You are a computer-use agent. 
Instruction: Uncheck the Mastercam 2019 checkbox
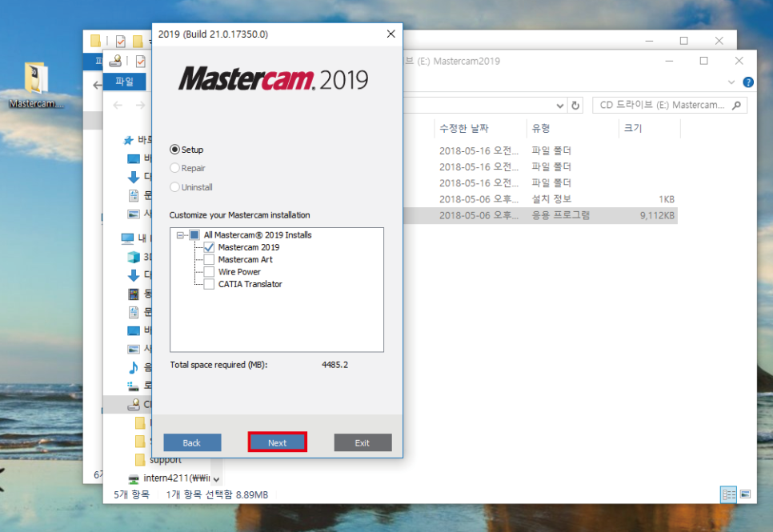click(x=209, y=247)
